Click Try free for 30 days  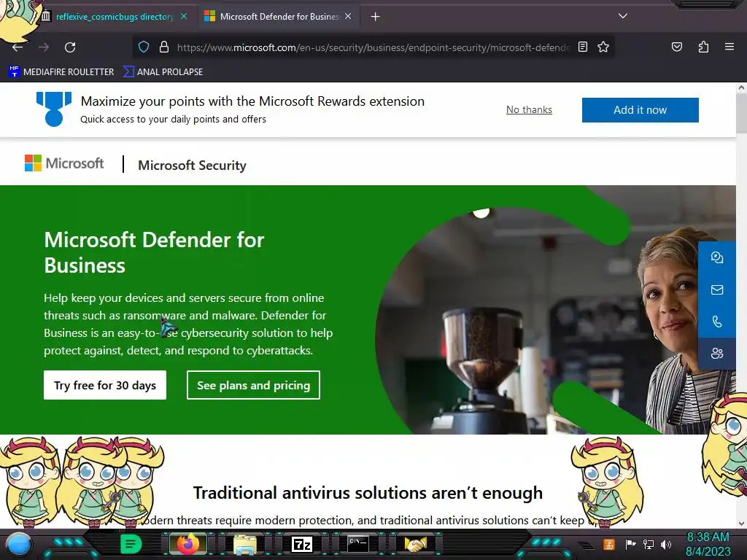tap(105, 385)
